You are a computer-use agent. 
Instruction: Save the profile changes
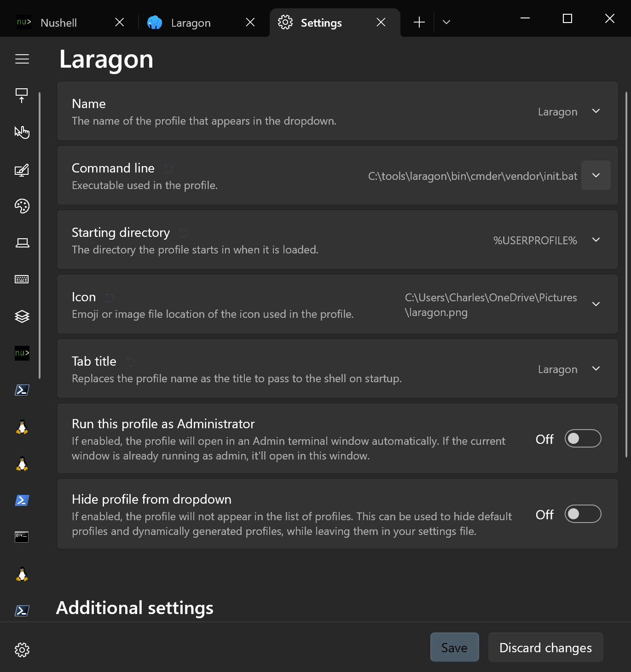tap(454, 647)
